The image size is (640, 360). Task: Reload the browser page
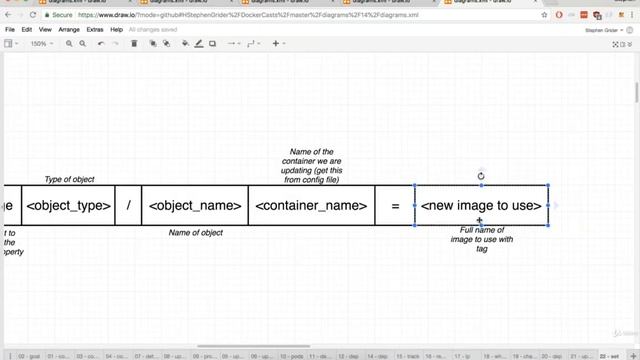[x=33, y=15]
